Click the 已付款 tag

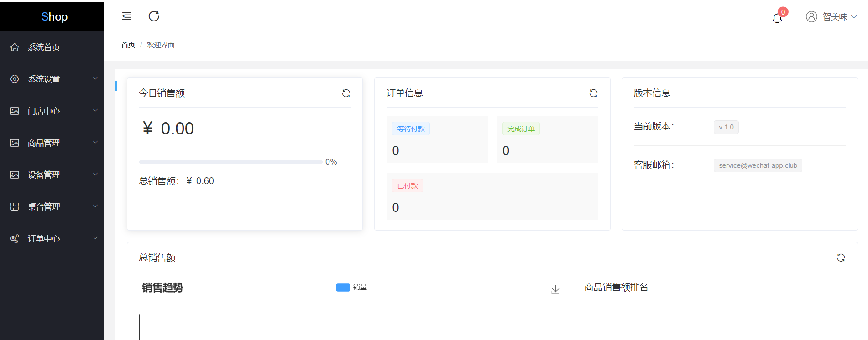click(408, 186)
